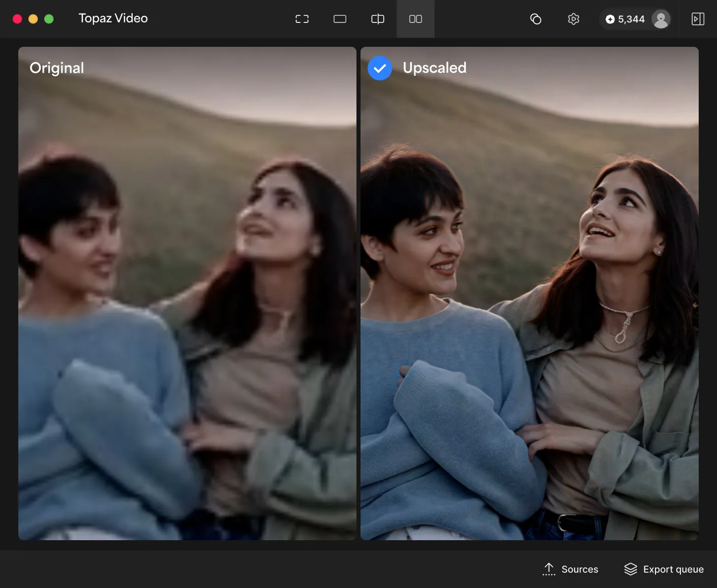Image resolution: width=717 pixels, height=588 pixels.
Task: Click the Original label
Action: [57, 68]
